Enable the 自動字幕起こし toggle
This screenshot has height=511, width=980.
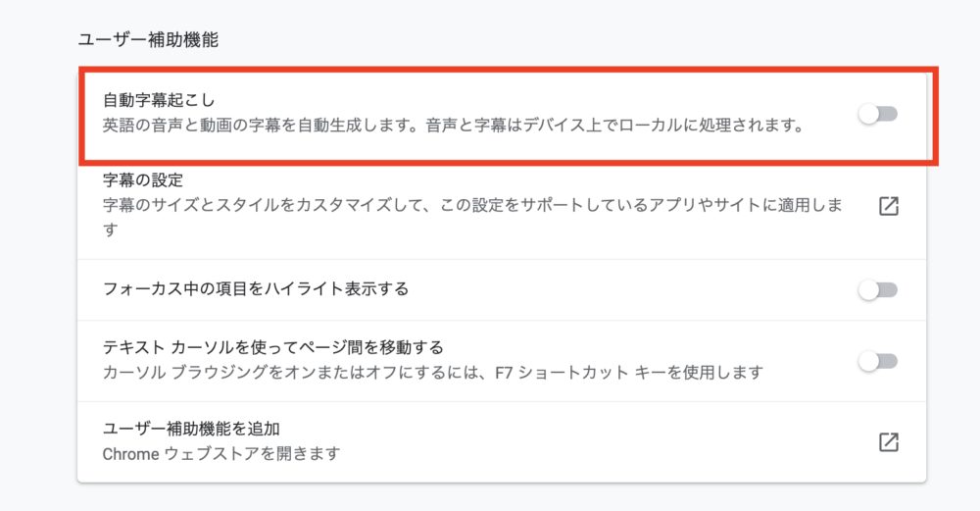tap(877, 114)
